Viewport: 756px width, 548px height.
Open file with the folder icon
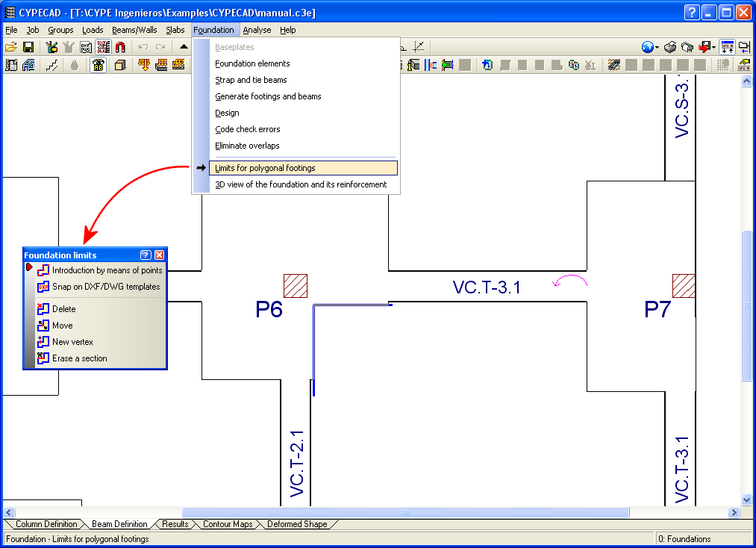pyautogui.click(x=10, y=47)
